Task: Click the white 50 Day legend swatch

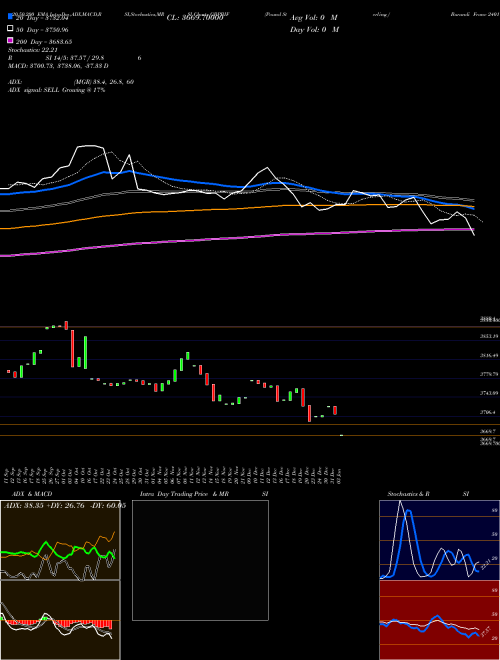Action: (10, 29)
